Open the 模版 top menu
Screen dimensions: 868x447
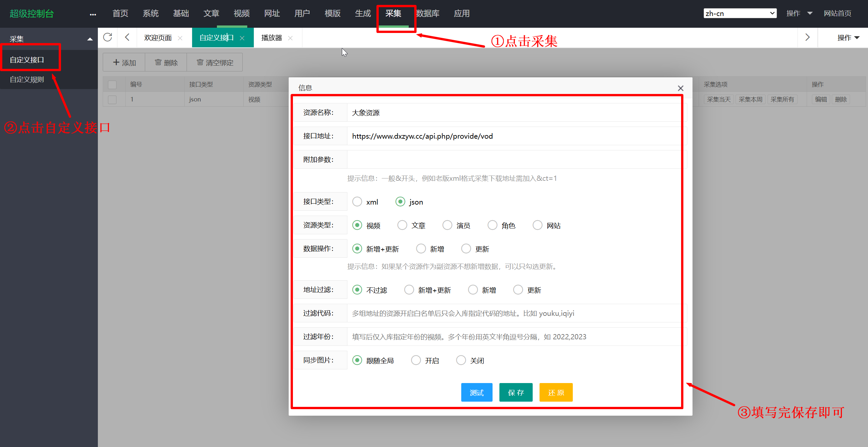pyautogui.click(x=333, y=13)
